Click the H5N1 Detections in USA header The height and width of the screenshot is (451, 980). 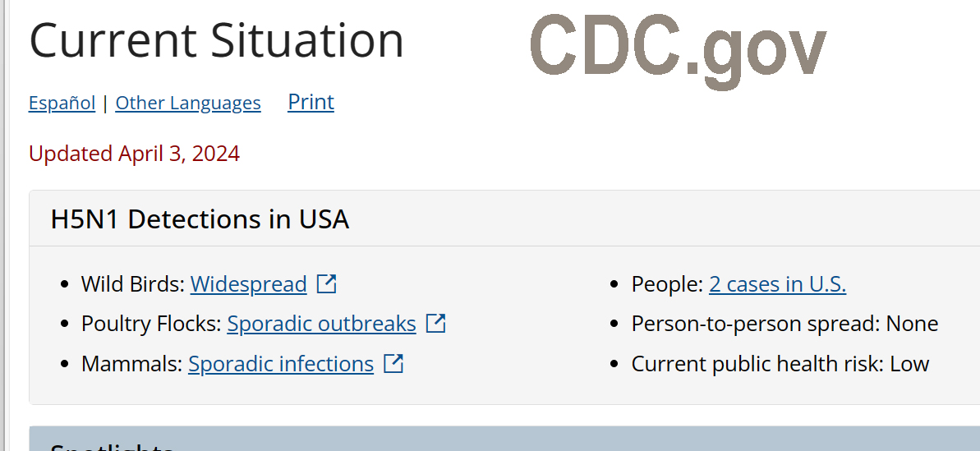(x=200, y=219)
